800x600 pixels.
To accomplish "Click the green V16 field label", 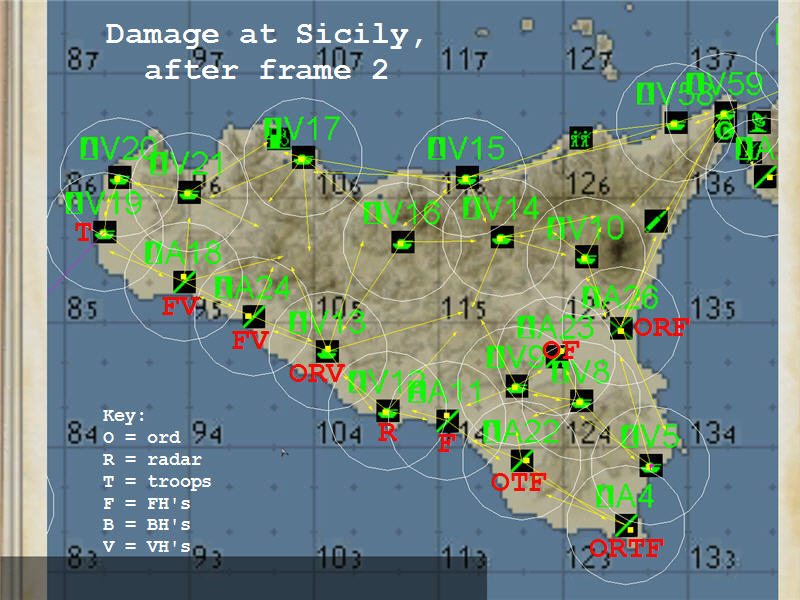I will tap(402, 213).
